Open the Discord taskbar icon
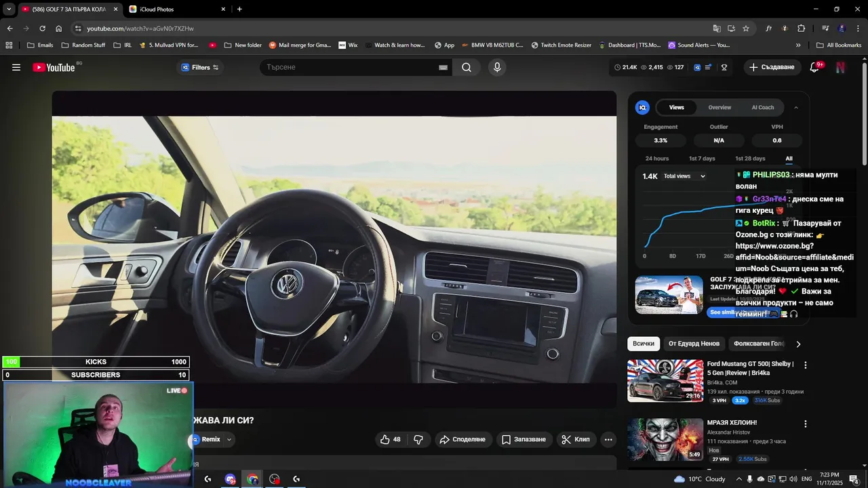The width and height of the screenshot is (868, 488). pos(230,479)
